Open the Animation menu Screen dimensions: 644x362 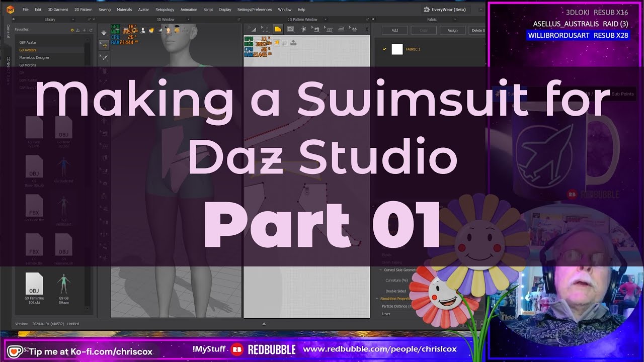(189, 10)
